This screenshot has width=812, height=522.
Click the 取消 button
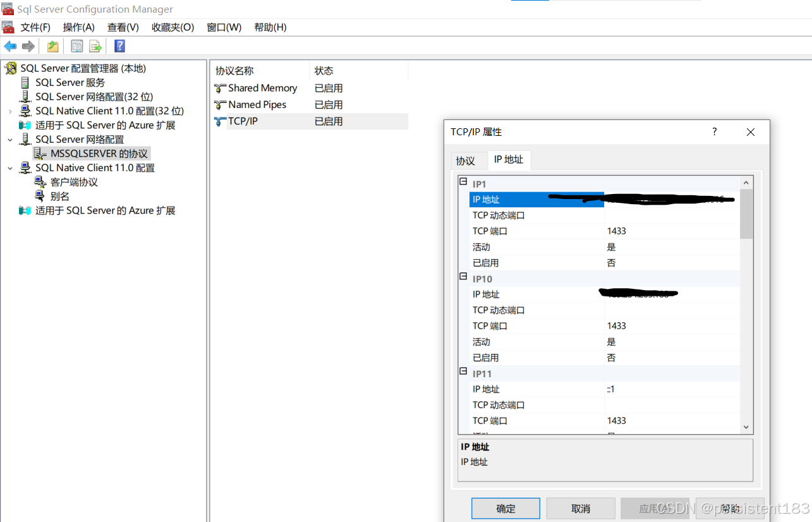(x=581, y=508)
